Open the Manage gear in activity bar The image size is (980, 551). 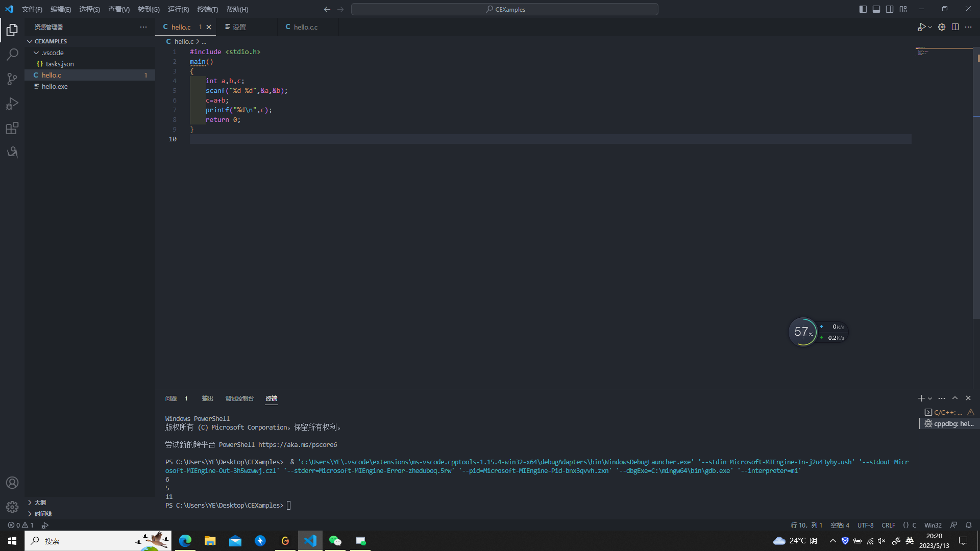(x=12, y=507)
